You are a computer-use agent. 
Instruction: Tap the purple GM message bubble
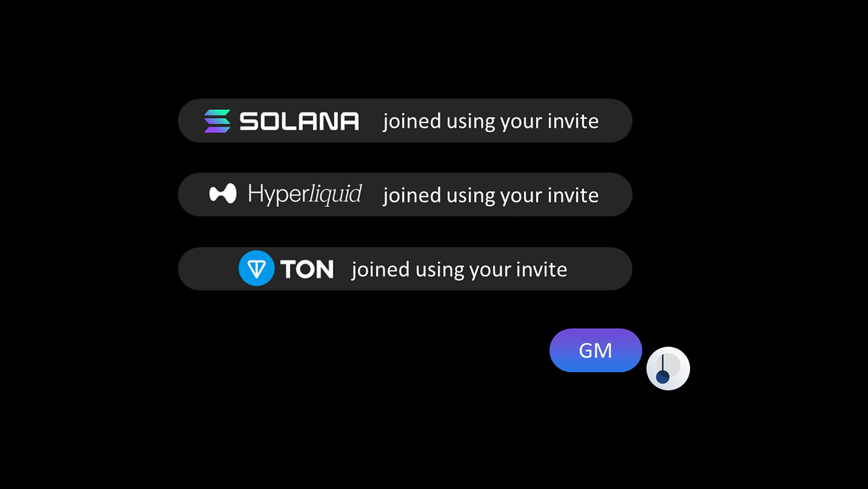[595, 351]
